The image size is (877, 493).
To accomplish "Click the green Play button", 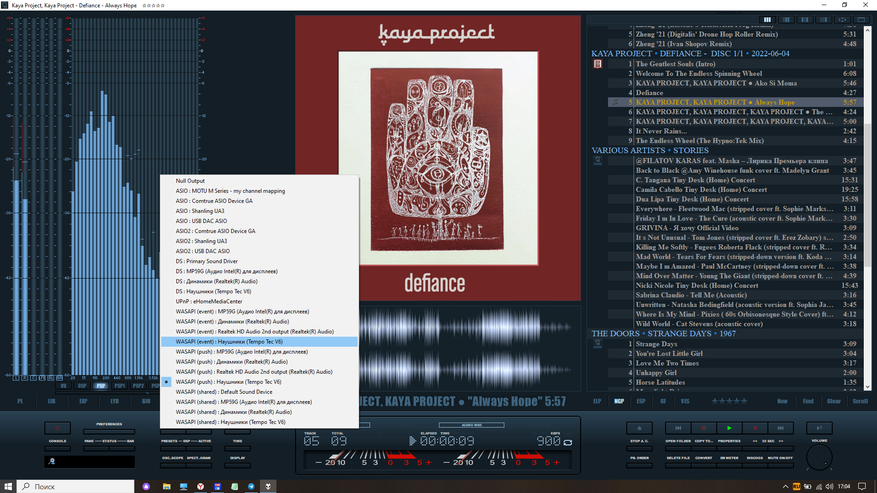I will [729, 428].
